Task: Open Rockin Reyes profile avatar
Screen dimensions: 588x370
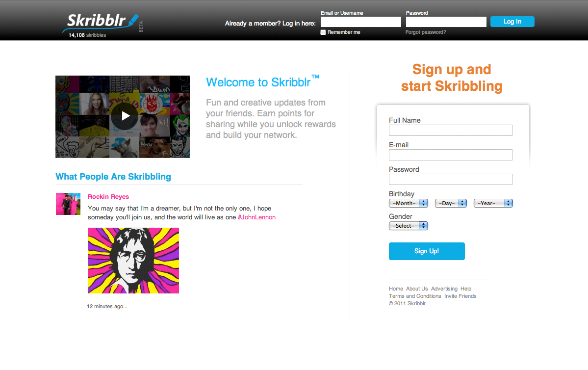Action: tap(68, 204)
